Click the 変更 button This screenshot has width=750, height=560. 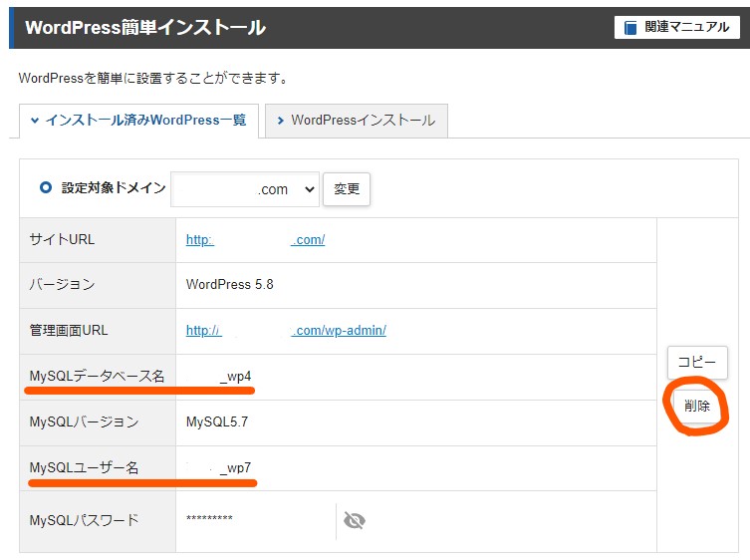coord(347,189)
